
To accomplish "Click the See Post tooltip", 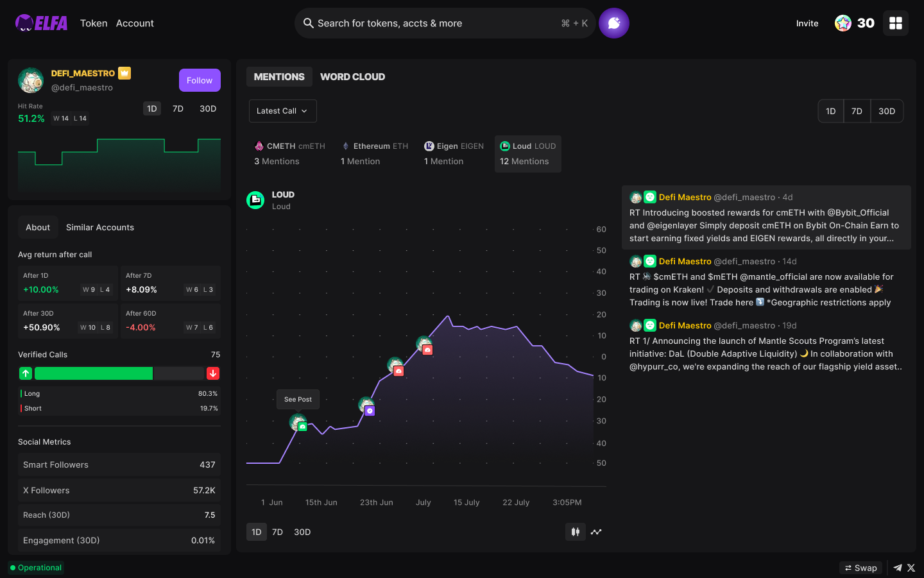I will tap(298, 399).
